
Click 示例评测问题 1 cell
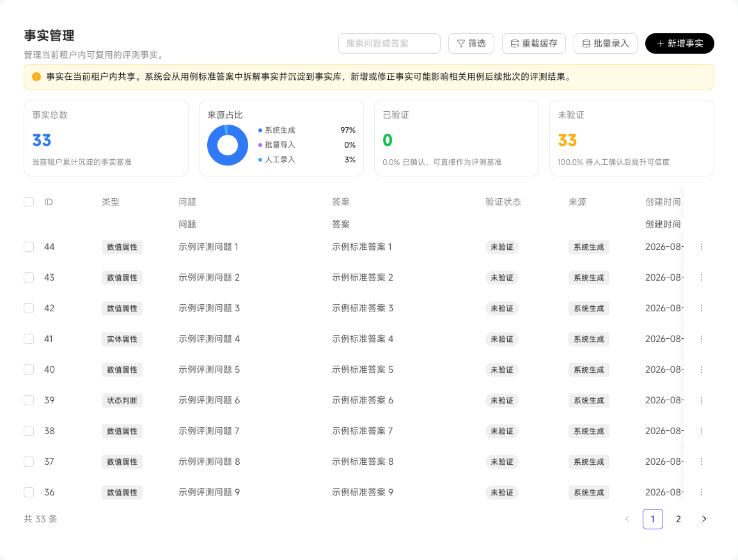tap(208, 247)
